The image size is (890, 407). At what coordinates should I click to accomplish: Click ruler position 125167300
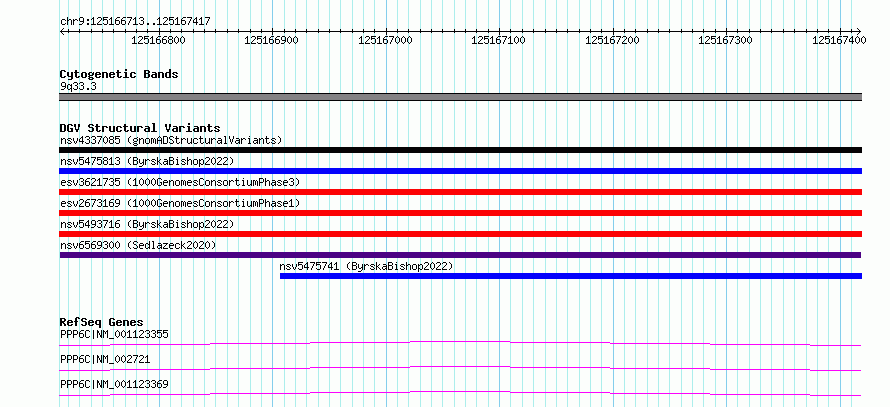coord(725,40)
